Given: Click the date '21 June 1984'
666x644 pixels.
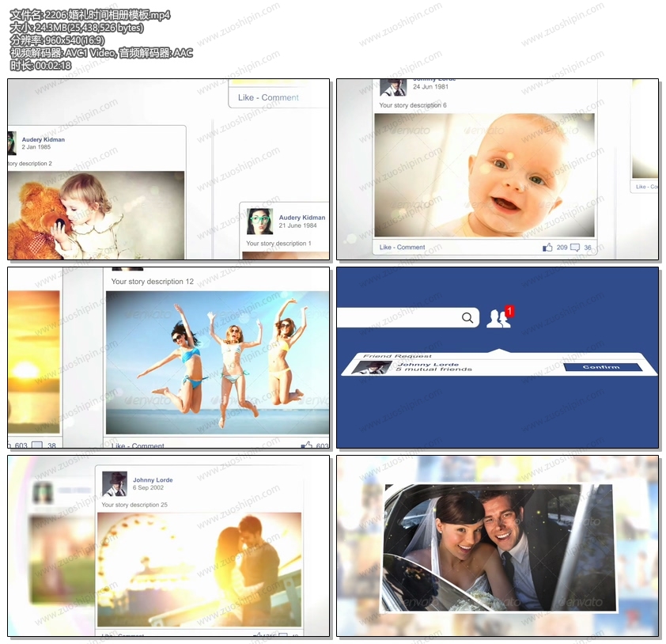Looking at the screenshot, I should pyautogui.click(x=297, y=225).
